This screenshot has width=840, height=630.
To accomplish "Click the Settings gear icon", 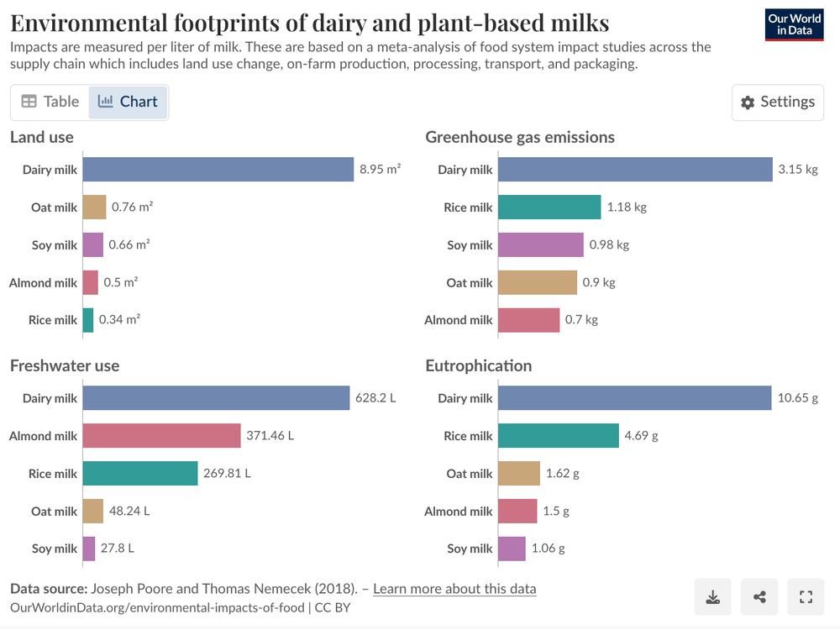I will tap(748, 102).
